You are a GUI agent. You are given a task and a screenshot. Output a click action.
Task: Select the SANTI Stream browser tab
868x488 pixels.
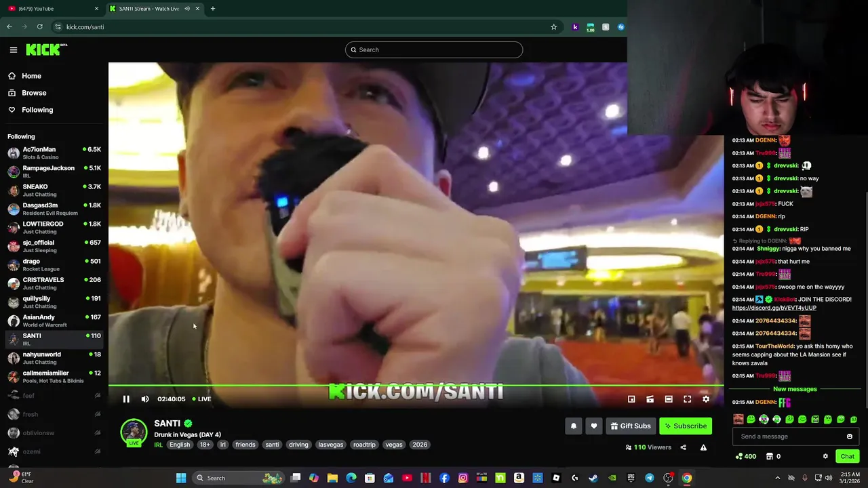click(155, 9)
